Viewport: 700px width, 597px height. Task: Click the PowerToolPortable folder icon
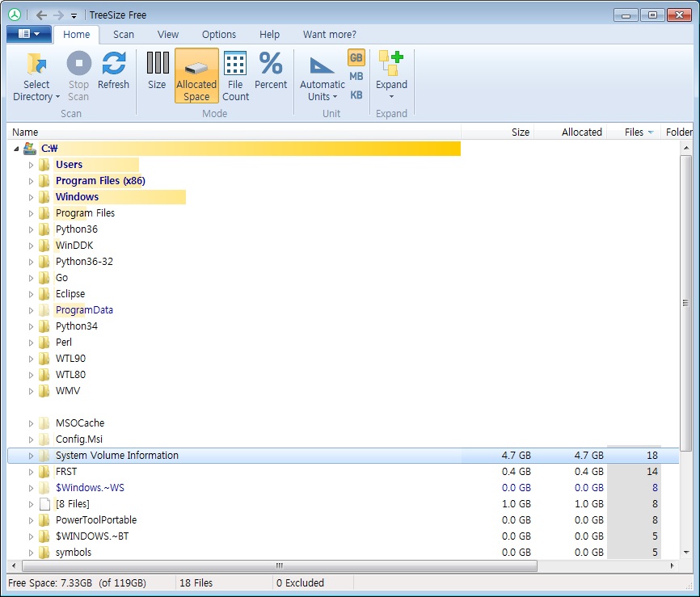tap(44, 519)
